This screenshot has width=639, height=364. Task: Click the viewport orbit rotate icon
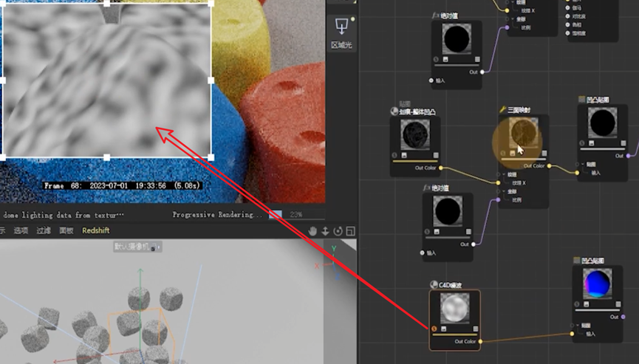coord(338,231)
